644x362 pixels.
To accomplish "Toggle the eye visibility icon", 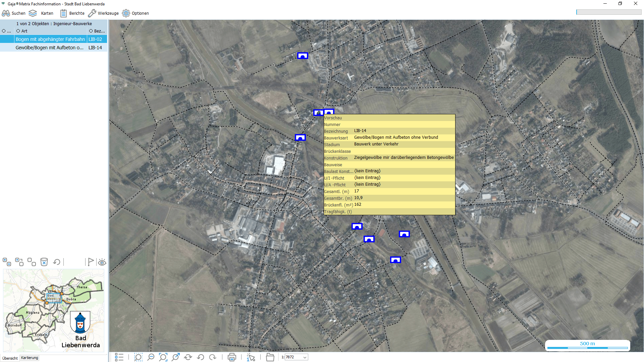I will (102, 262).
